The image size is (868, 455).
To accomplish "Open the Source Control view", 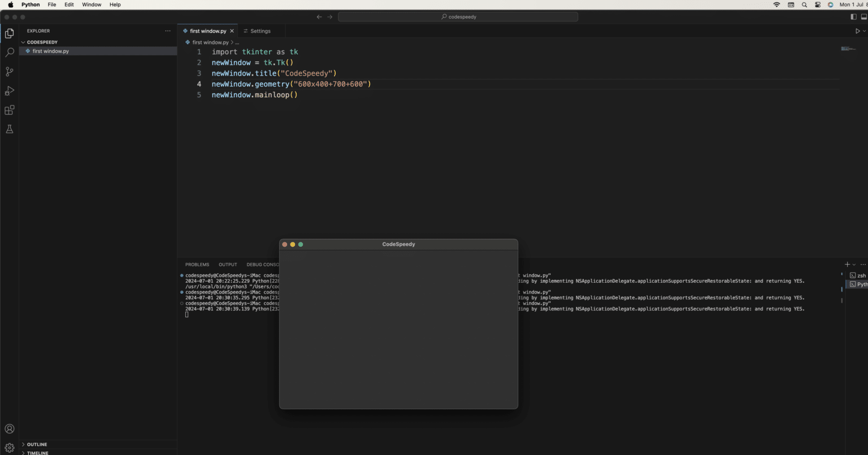I will 9,71.
